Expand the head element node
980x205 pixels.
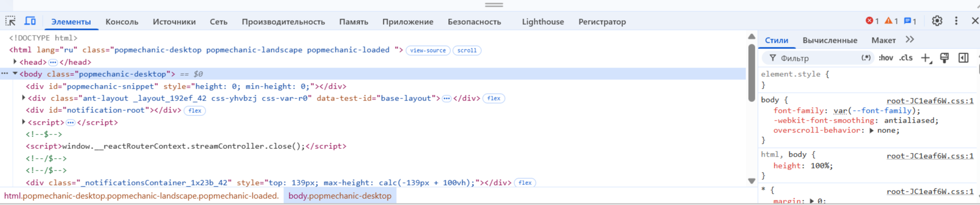15,62
